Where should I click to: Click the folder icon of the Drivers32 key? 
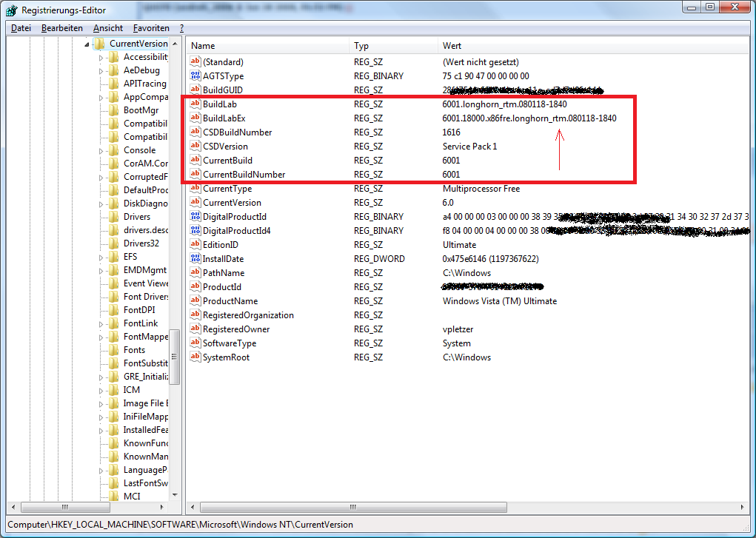(114, 243)
